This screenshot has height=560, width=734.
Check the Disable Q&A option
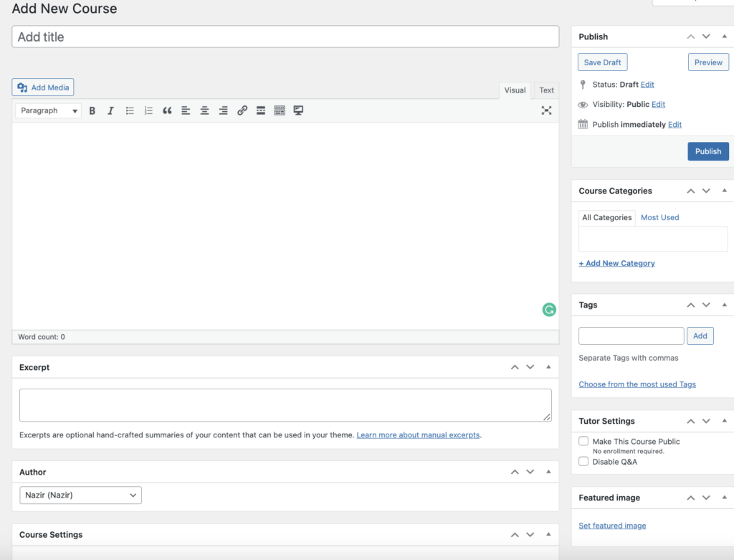click(583, 461)
